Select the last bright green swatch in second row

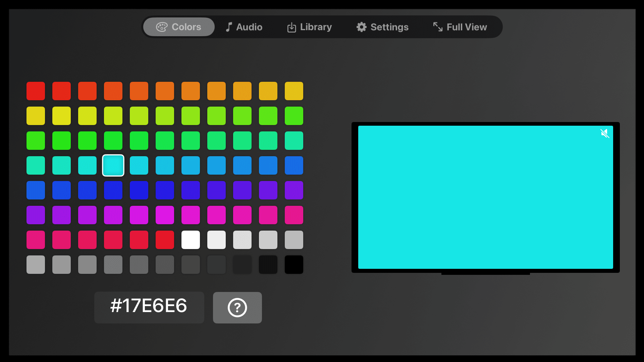click(294, 116)
